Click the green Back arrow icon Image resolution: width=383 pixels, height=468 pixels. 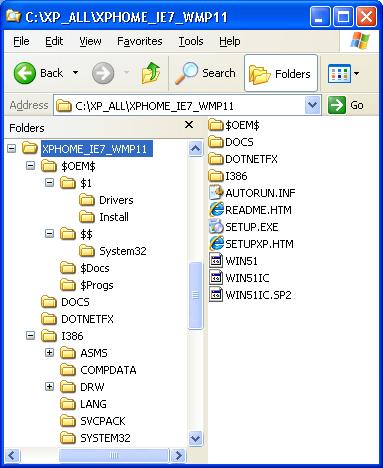pyautogui.click(x=25, y=73)
